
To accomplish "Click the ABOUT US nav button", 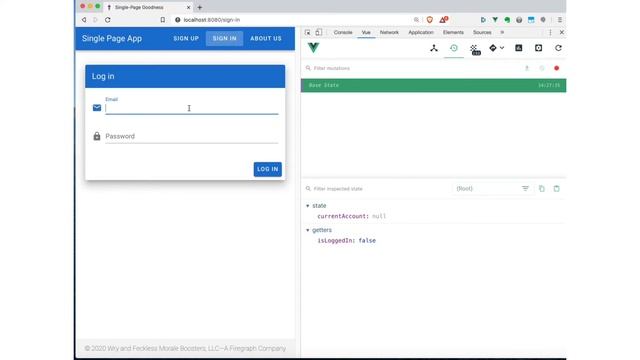I will (x=266, y=38).
